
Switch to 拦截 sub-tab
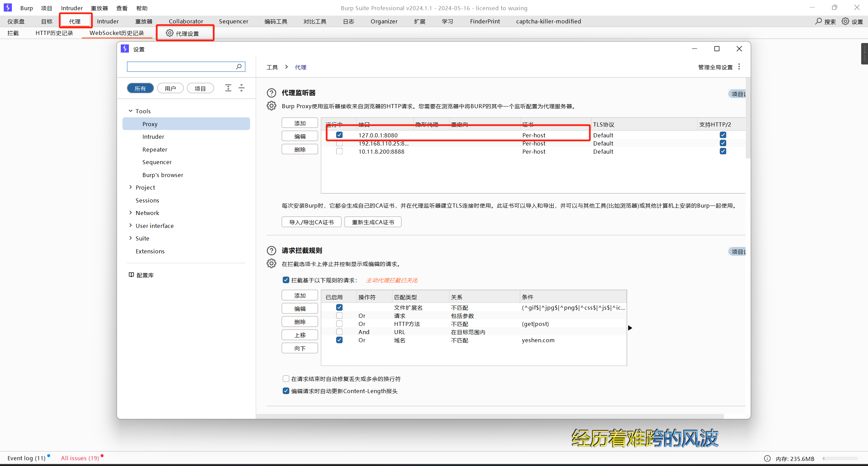pyautogui.click(x=13, y=33)
